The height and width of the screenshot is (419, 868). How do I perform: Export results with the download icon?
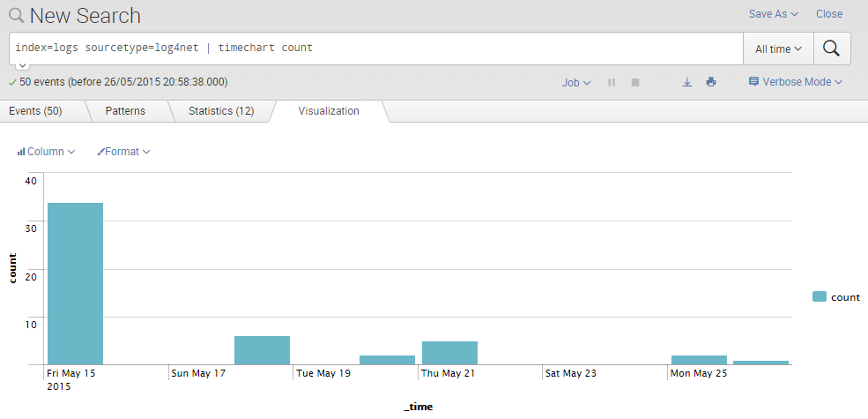point(687,82)
